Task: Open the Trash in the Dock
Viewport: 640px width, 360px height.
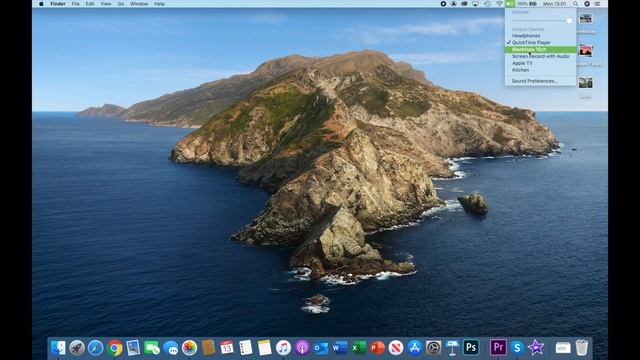Action: click(x=582, y=348)
